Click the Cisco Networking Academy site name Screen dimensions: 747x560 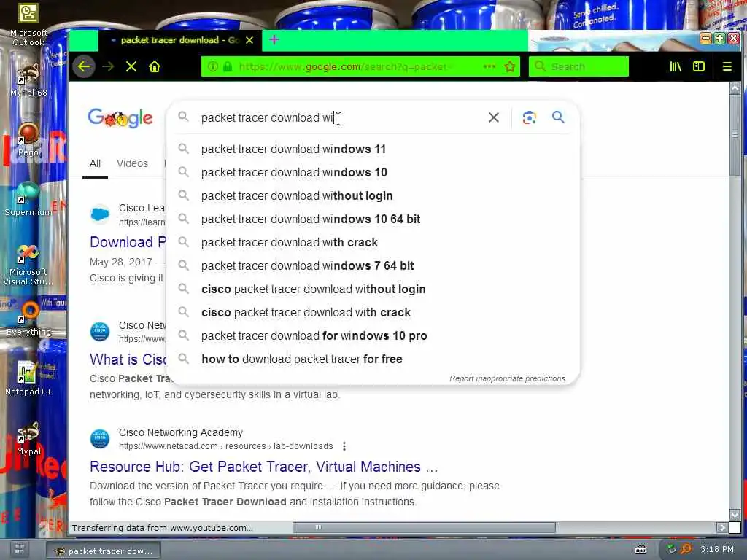[x=181, y=432]
